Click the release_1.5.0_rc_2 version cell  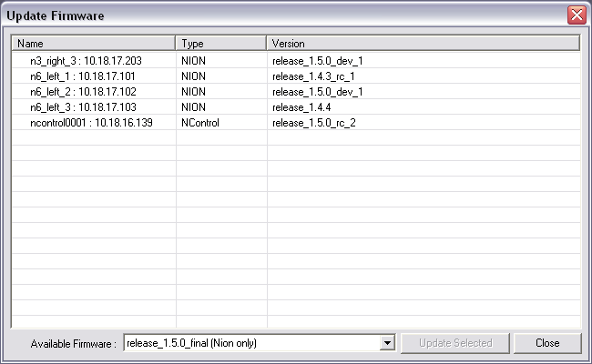tap(313, 123)
